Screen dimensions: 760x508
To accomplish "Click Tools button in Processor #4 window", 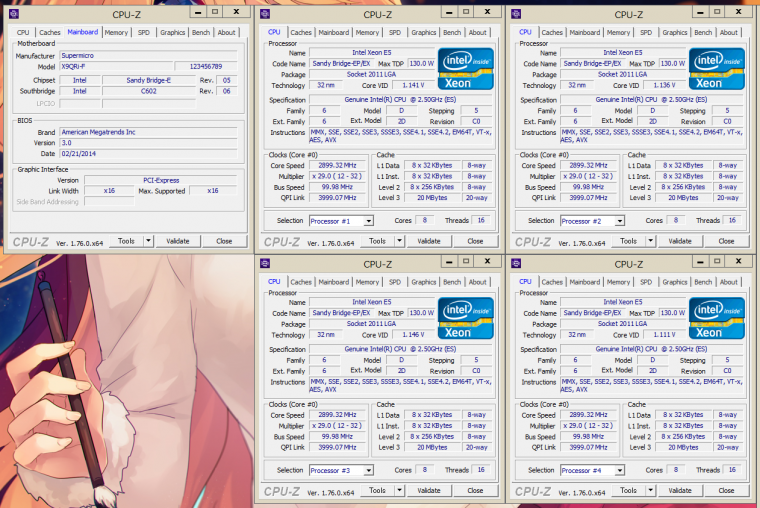I will pos(628,490).
